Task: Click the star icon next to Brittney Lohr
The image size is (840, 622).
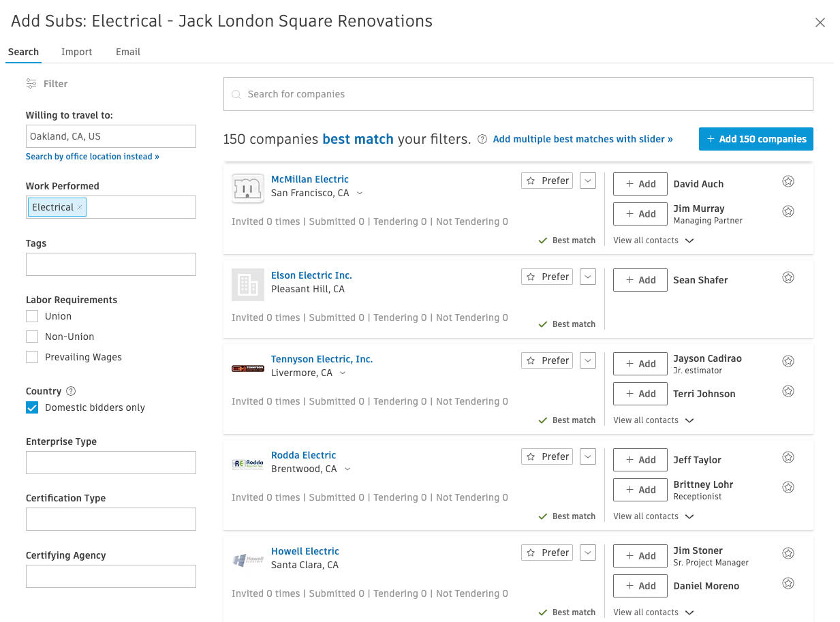Action: [x=788, y=487]
